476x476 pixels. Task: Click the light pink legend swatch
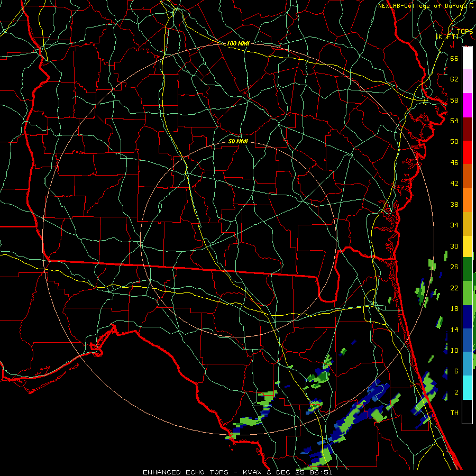click(x=467, y=81)
